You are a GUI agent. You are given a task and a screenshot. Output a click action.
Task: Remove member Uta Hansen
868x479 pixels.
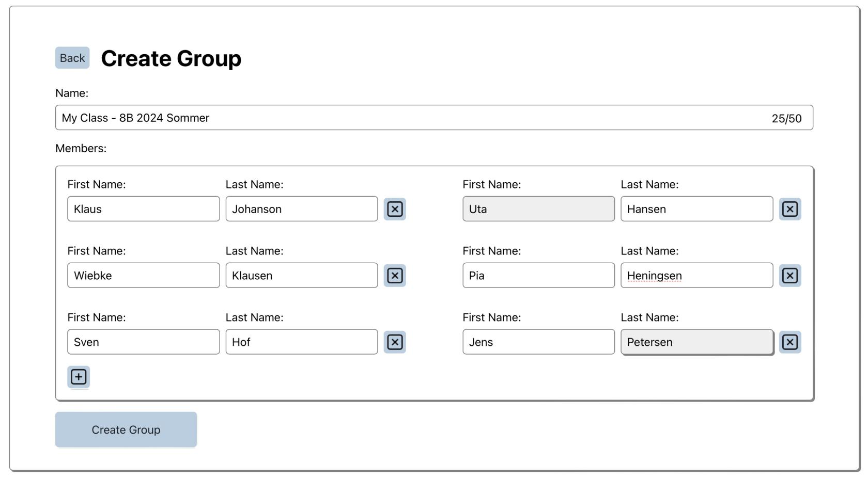(x=790, y=209)
